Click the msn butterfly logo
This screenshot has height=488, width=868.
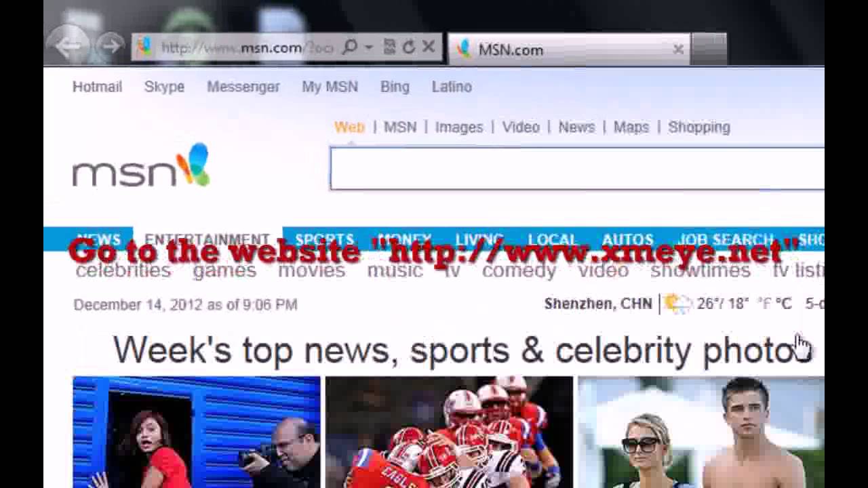pos(141,166)
